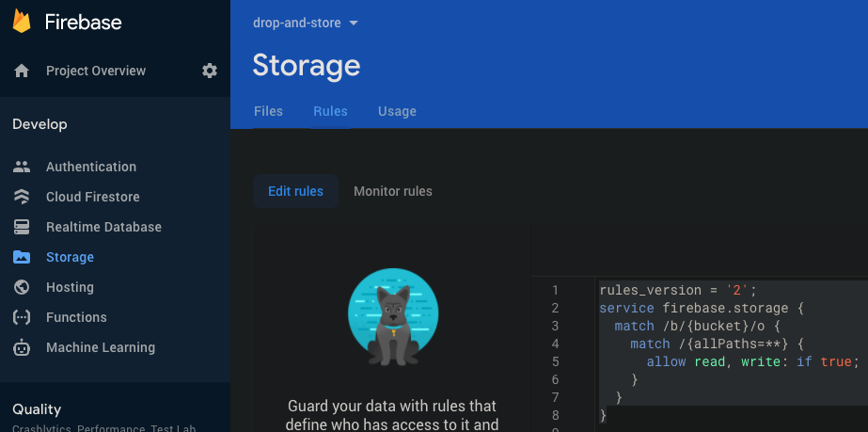
Task: Click line number 1 in editor gutter
Action: point(555,290)
